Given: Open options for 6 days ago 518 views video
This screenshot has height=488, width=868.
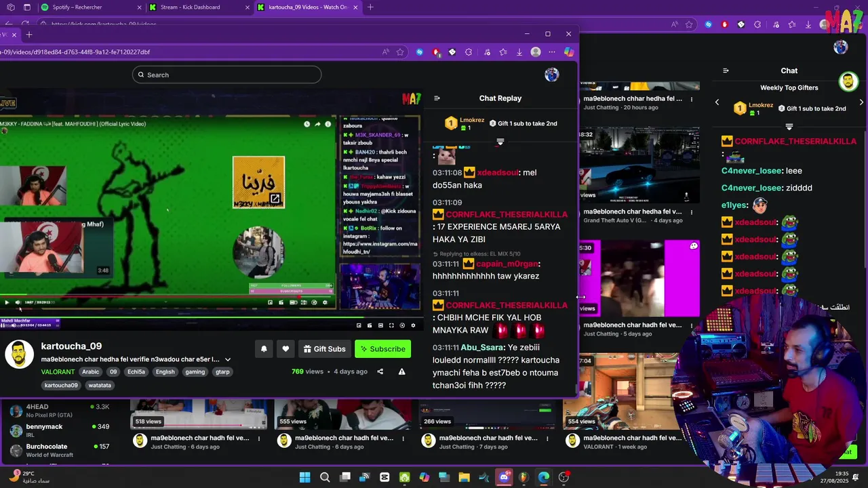Looking at the screenshot, I should (259, 439).
